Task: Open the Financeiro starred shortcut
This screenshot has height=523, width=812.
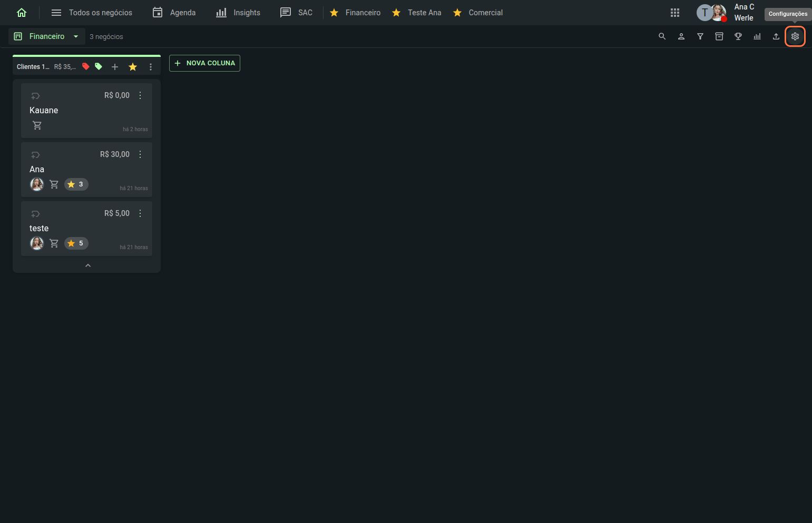Action: pyautogui.click(x=355, y=13)
